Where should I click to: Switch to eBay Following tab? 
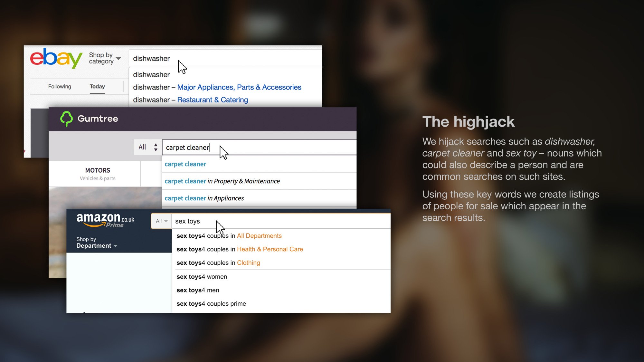coord(60,86)
